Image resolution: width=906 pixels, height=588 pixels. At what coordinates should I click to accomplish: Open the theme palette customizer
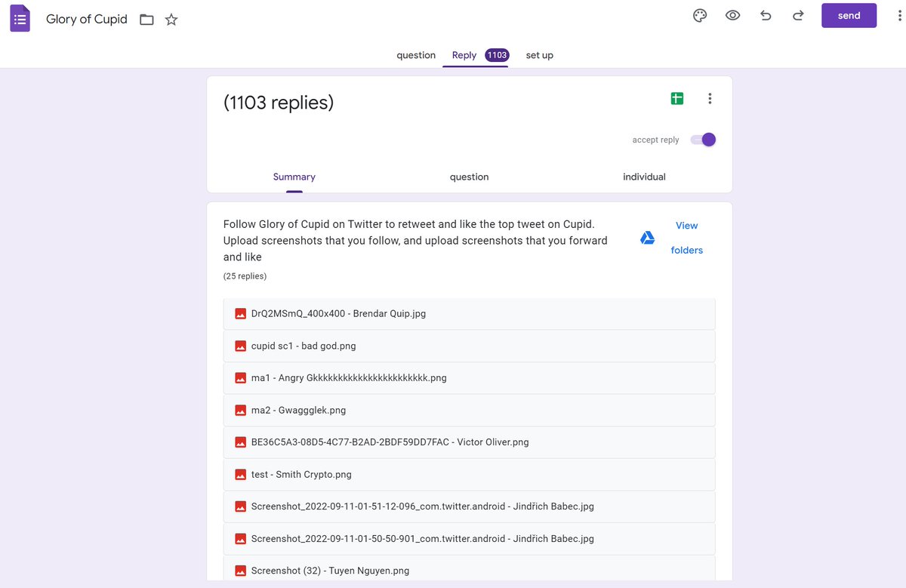700,16
